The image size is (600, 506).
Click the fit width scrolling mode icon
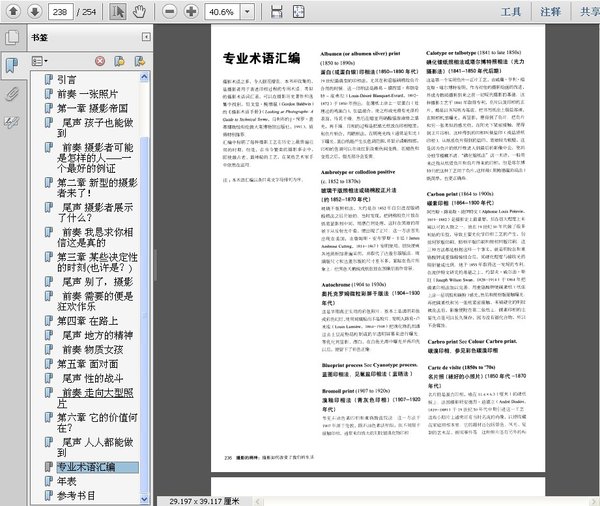click(x=276, y=11)
